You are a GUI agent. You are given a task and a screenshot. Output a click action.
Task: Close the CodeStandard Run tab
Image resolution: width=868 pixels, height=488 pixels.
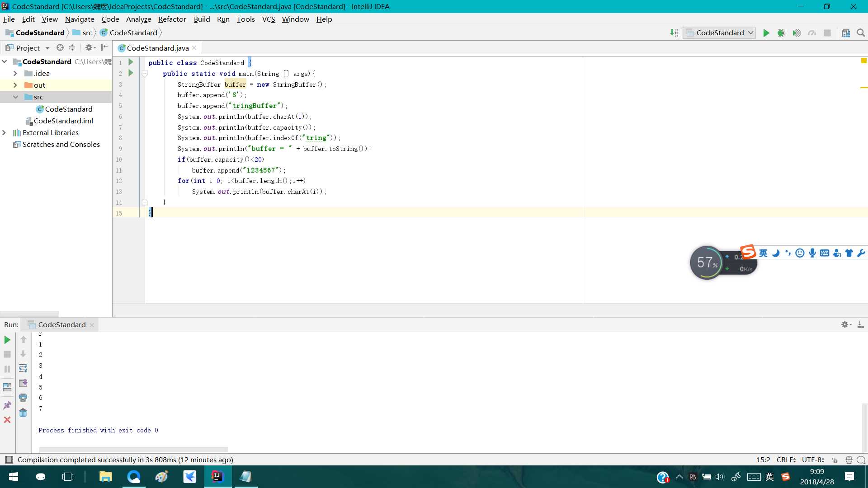click(x=92, y=325)
